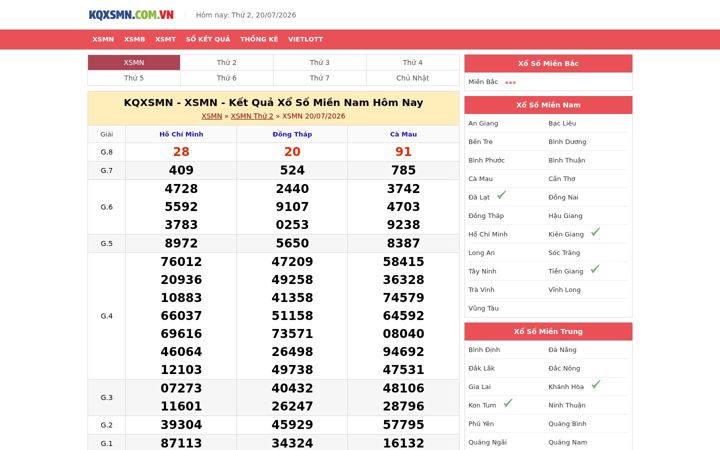Click G.5 number 5650

coord(292,243)
